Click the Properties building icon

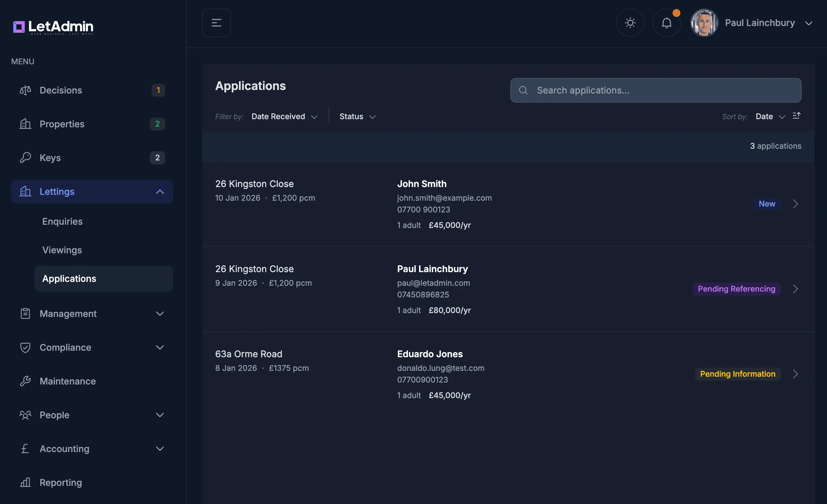pyautogui.click(x=25, y=124)
